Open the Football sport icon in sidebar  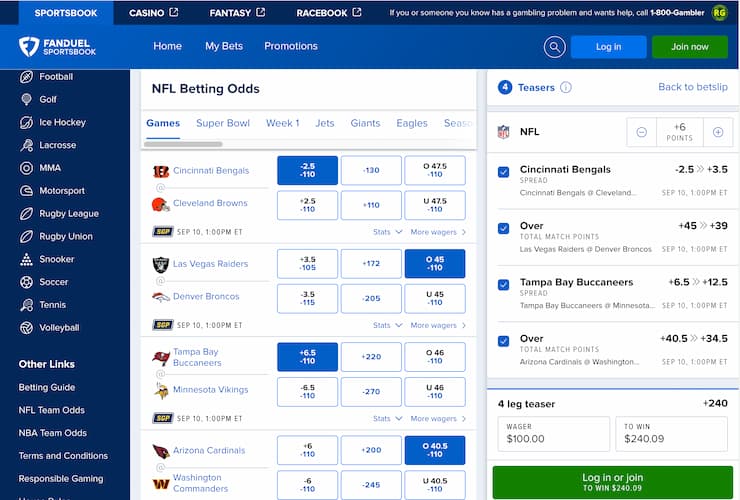[26, 77]
